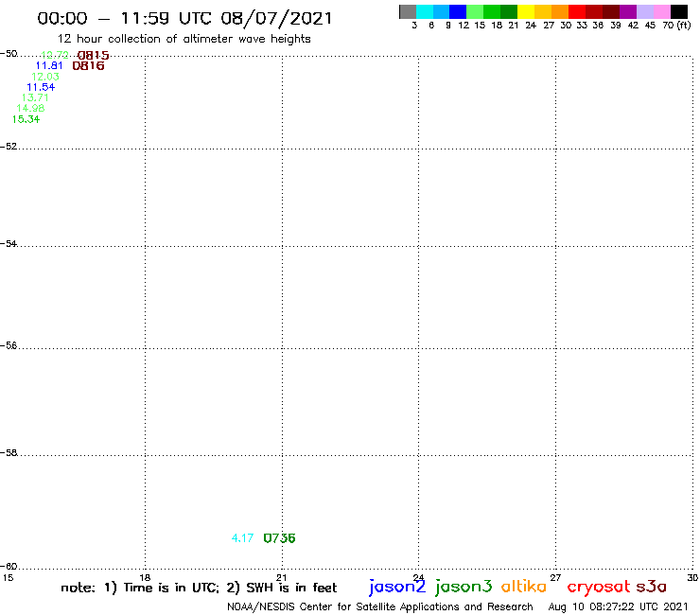The height and width of the screenshot is (615, 700).
Task: Select the purple swatch in the legend
Action: point(628,12)
